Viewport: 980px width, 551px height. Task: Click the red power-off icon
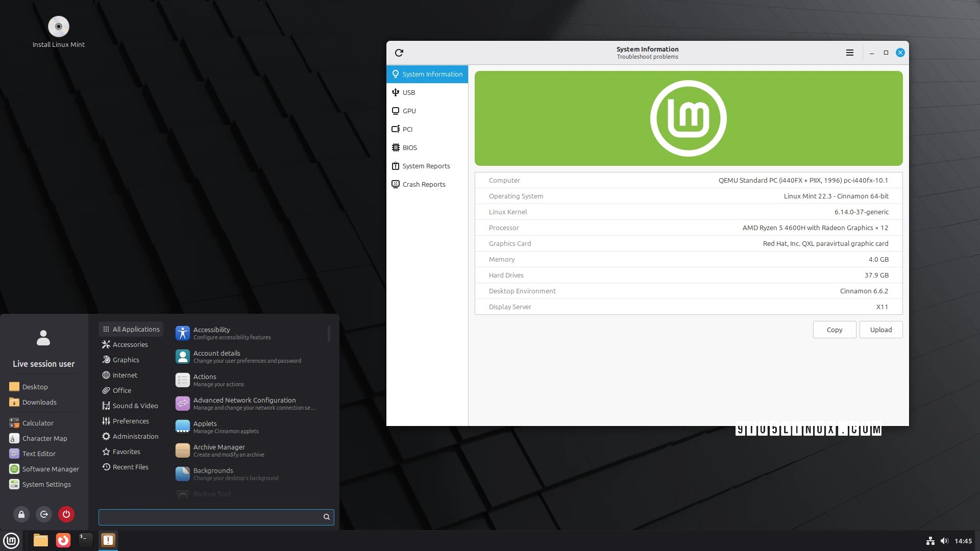(66, 514)
